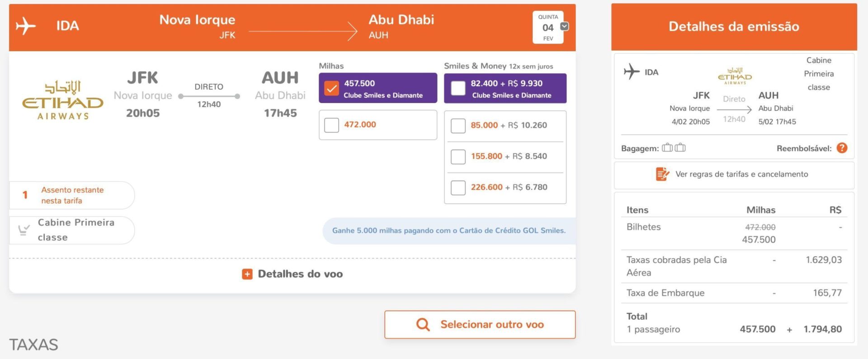The width and height of the screenshot is (868, 359).
Task: Tick the 155.800 + R$ 8.540 option
Action: tap(458, 157)
